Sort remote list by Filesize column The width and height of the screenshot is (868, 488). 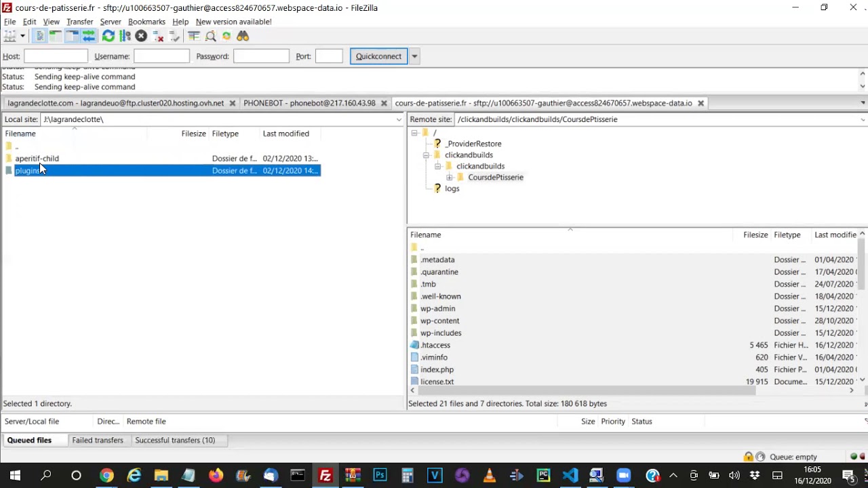[x=755, y=235]
